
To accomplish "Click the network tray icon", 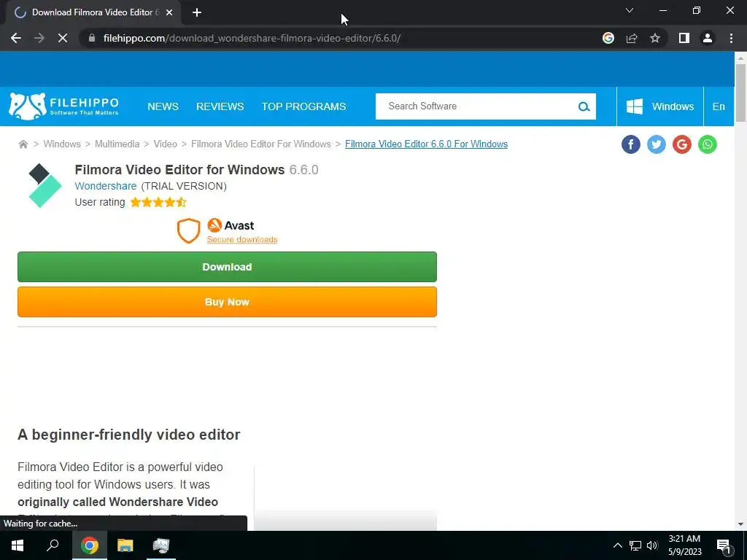I will tap(635, 545).
